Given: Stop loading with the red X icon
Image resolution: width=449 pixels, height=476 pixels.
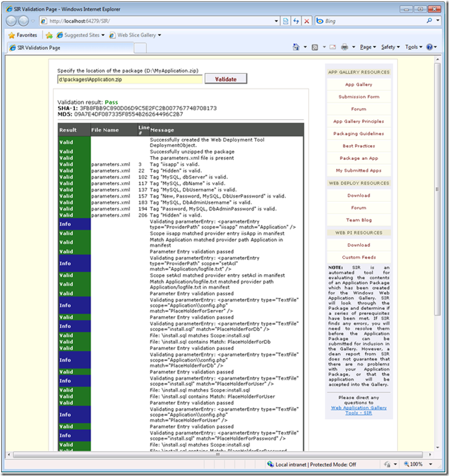Looking at the screenshot, I should pos(306,21).
